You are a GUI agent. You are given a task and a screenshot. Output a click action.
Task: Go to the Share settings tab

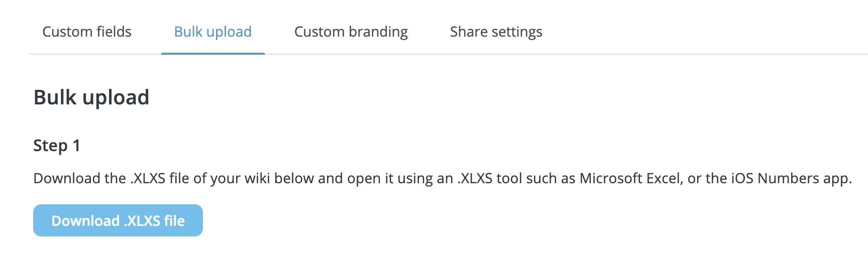click(496, 32)
